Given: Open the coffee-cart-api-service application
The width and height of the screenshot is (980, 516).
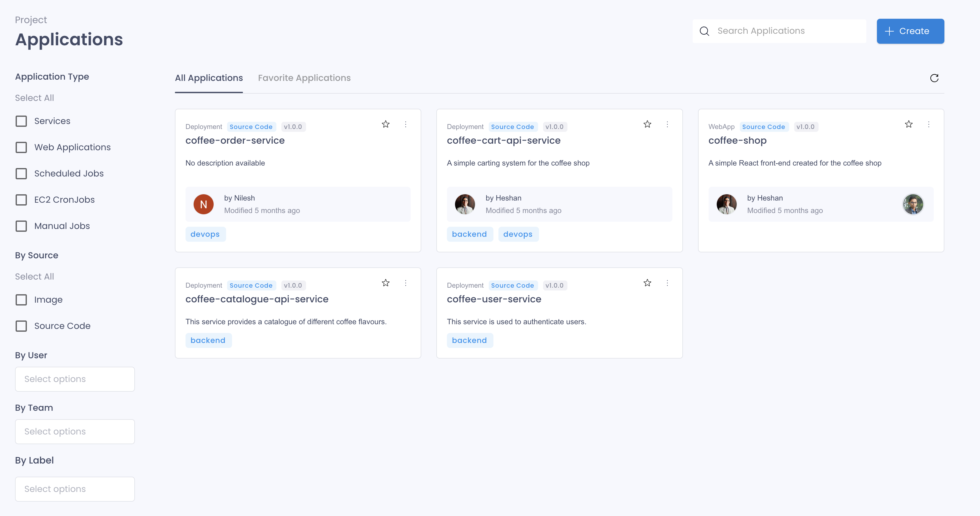Looking at the screenshot, I should click(x=504, y=141).
